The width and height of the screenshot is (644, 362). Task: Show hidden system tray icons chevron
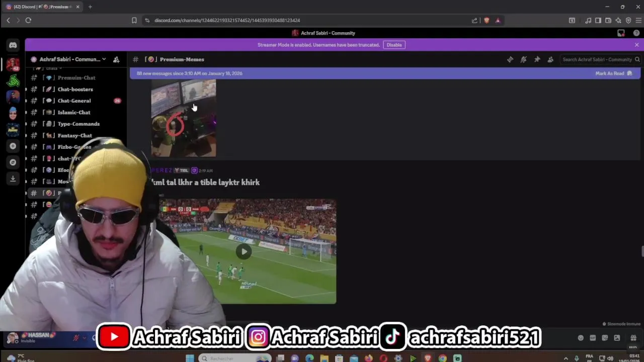(x=566, y=358)
